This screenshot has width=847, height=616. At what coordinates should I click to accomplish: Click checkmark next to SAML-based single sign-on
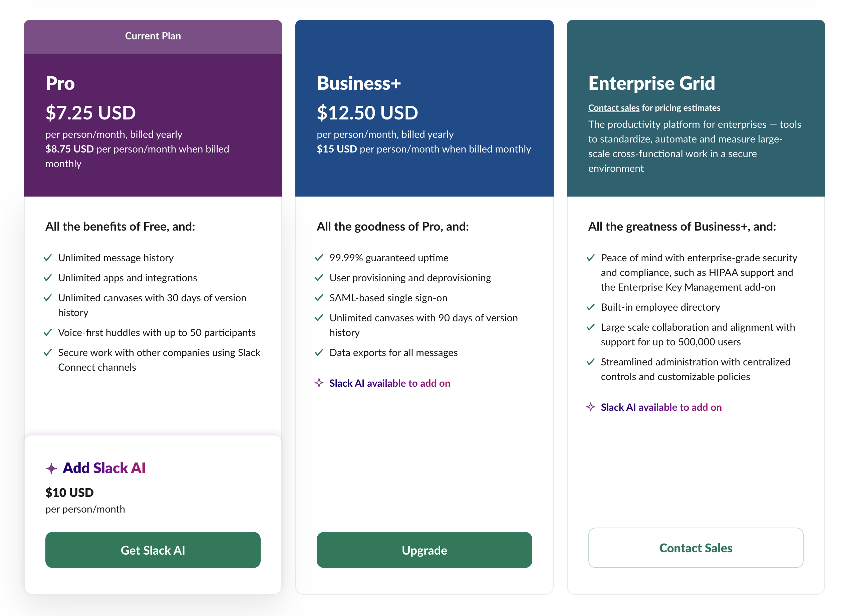coord(319,298)
